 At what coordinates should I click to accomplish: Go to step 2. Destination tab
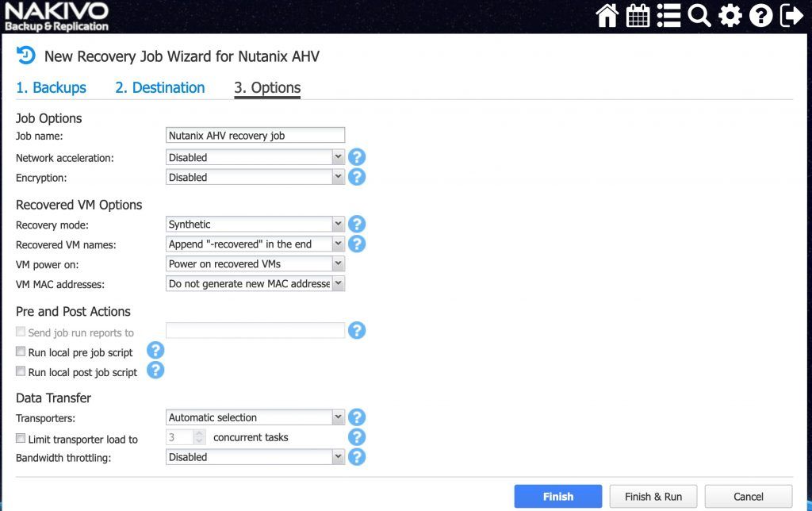[160, 87]
